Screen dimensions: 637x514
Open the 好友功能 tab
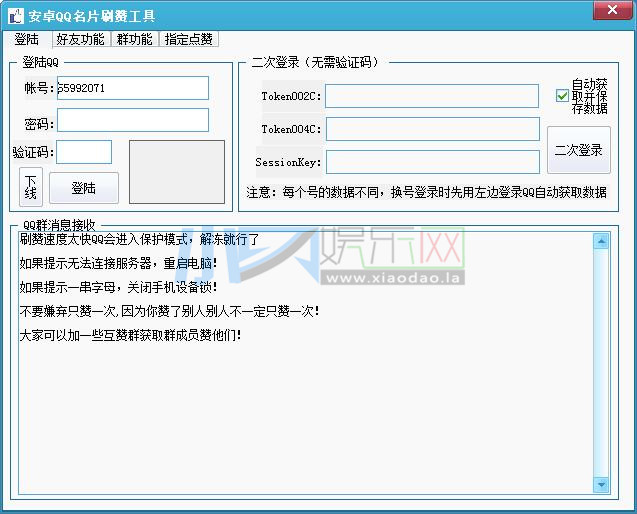tap(80, 39)
